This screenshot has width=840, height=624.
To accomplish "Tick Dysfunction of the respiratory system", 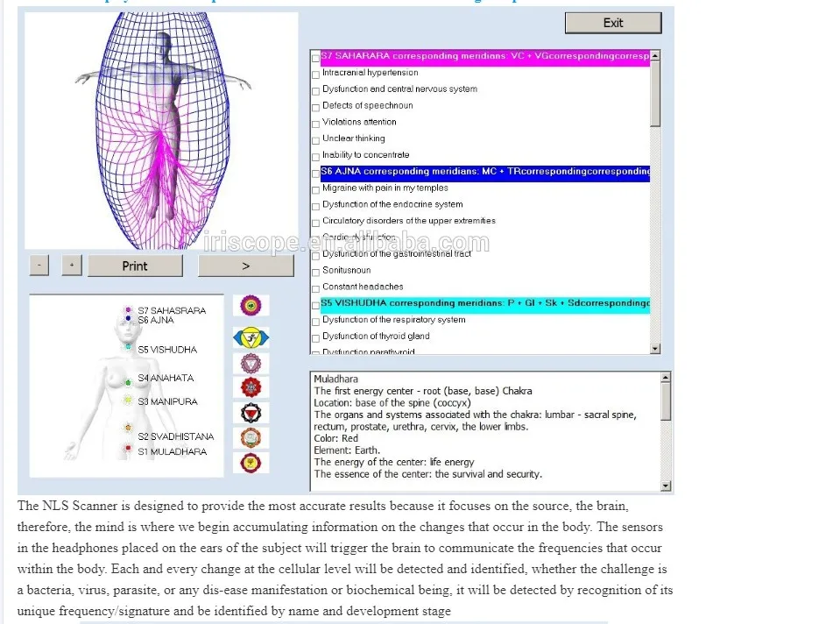I will point(316,322).
